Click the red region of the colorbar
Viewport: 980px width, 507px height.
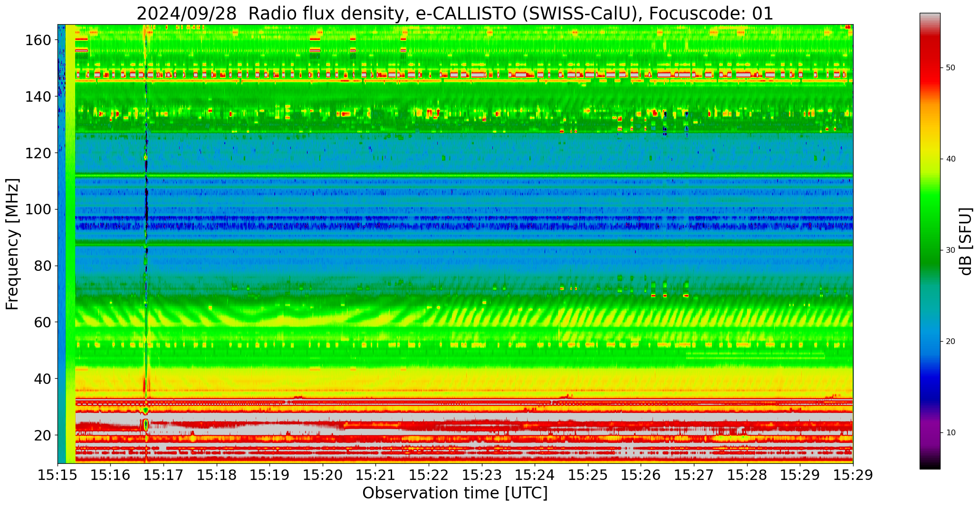tap(930, 62)
